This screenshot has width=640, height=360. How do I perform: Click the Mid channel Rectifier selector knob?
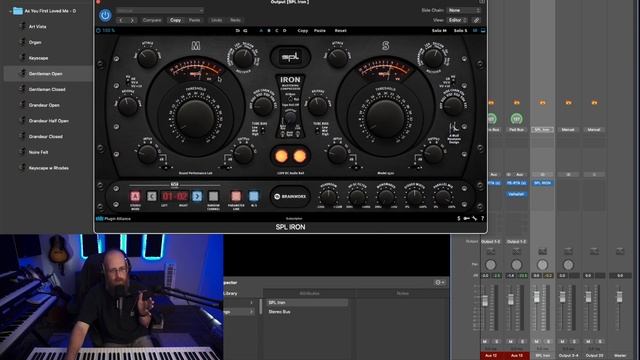(244, 58)
